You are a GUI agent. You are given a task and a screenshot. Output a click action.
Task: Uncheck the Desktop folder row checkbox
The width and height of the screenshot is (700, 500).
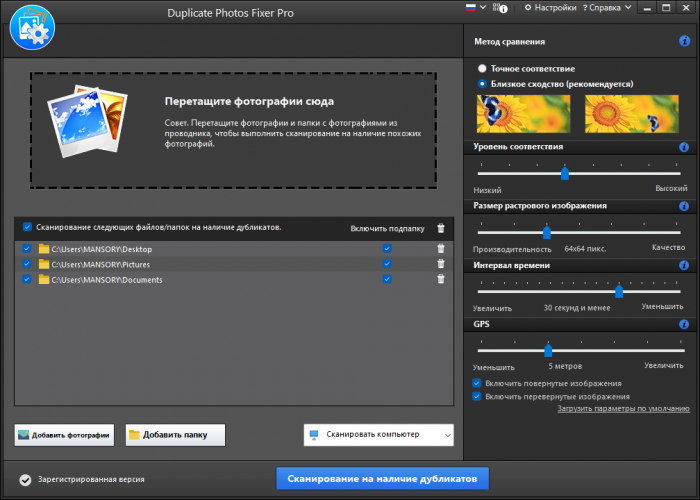27,248
